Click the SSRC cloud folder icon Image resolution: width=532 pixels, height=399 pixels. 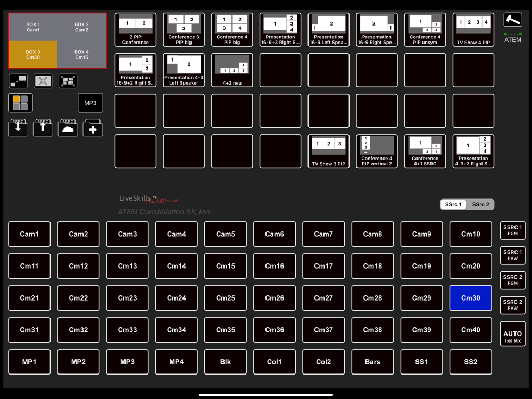click(x=68, y=128)
